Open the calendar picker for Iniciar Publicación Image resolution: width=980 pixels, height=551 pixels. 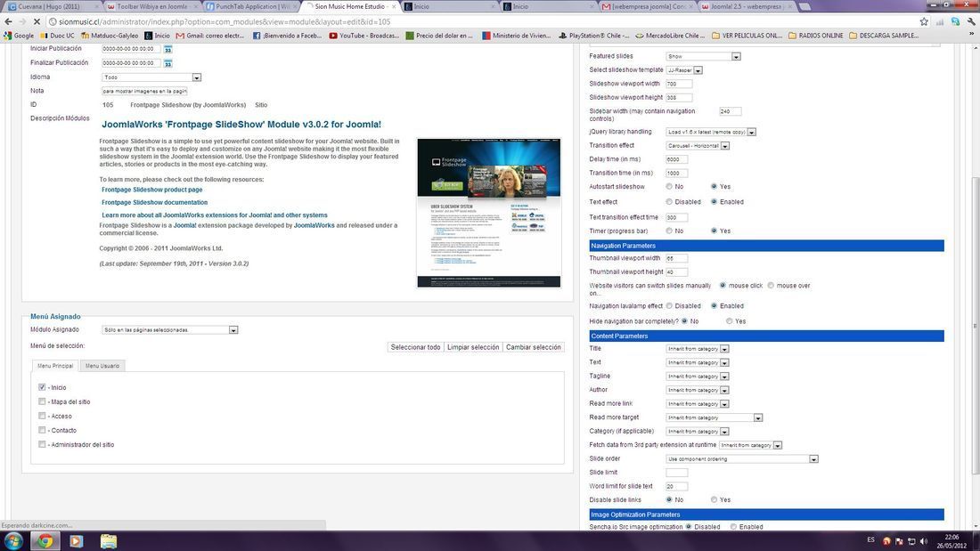click(167, 49)
